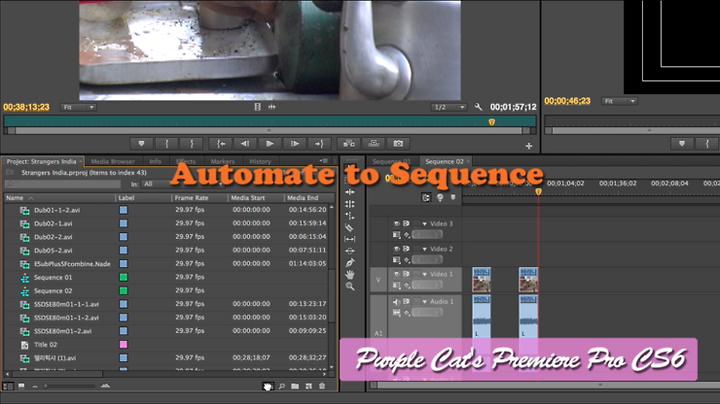Select the Slip tool
The image size is (720, 404).
click(x=350, y=239)
